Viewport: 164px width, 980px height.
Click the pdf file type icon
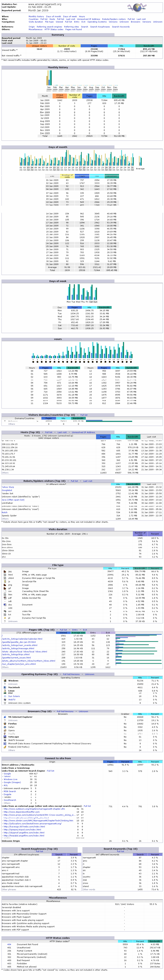pyautogui.click(x=4, y=598)
